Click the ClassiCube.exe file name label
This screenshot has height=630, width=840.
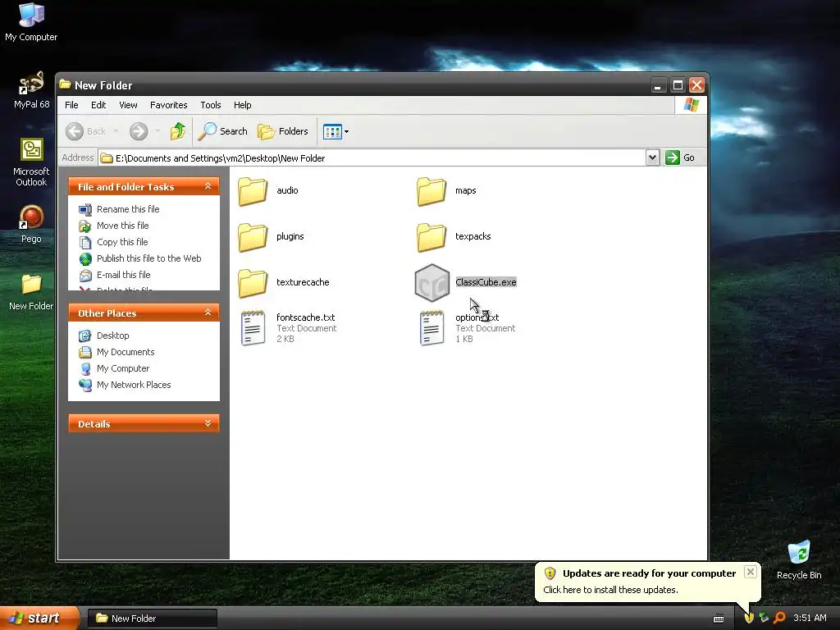(x=486, y=282)
